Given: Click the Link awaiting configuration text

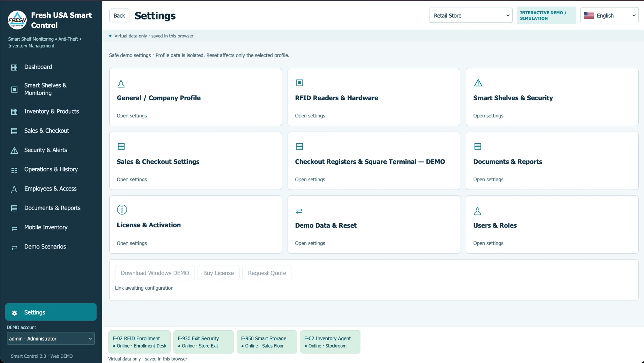Looking at the screenshot, I should (x=144, y=288).
